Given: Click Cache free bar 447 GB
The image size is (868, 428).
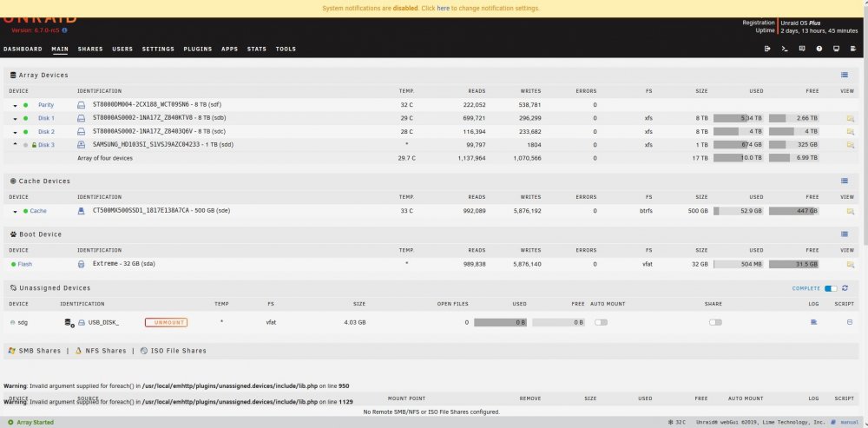Looking at the screenshot, I should coord(794,211).
